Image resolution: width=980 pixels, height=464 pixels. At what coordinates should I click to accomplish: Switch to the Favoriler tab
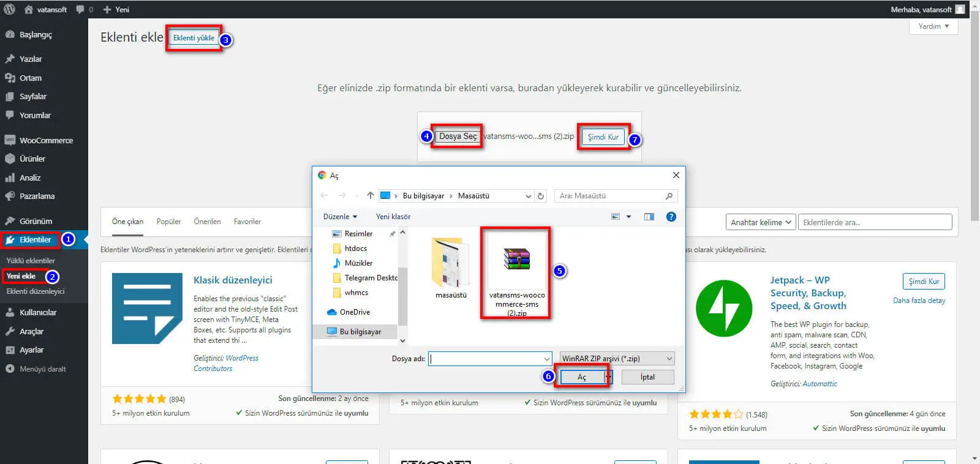[247, 222]
